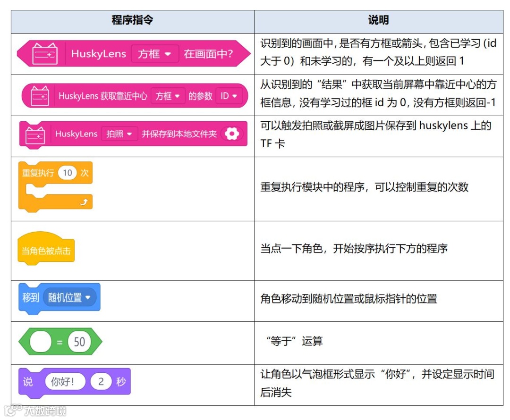Click the '“等于”运算' description text

pyautogui.click(x=294, y=341)
